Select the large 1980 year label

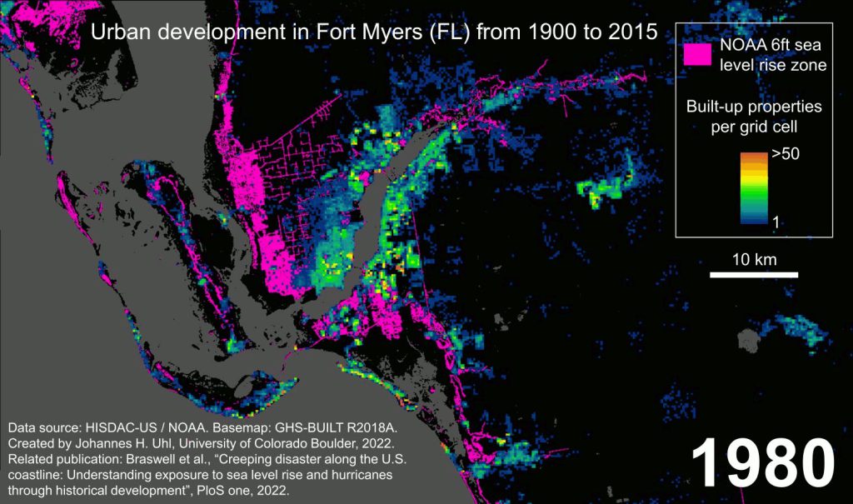763,462
